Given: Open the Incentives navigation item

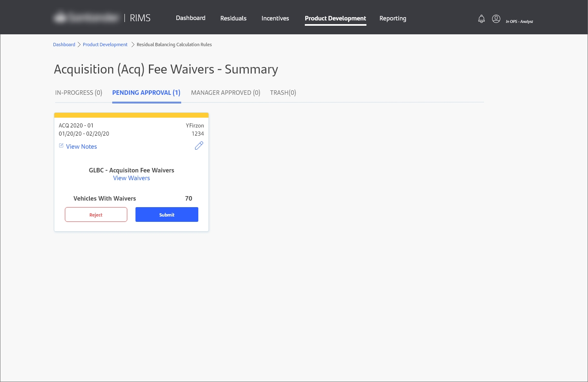Looking at the screenshot, I should coord(275,18).
